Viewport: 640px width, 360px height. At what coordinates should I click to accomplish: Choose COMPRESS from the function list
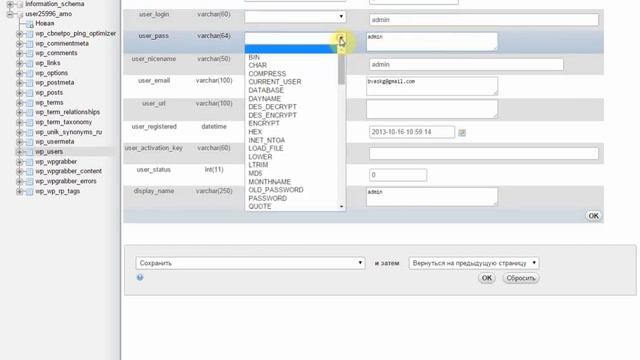267,74
